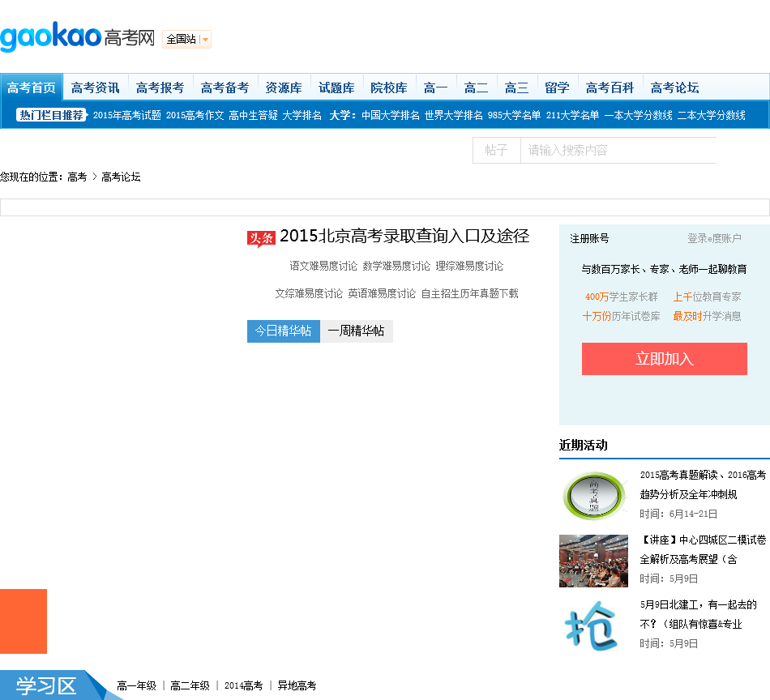Click the 高考 breadcrumb link

coord(77,177)
